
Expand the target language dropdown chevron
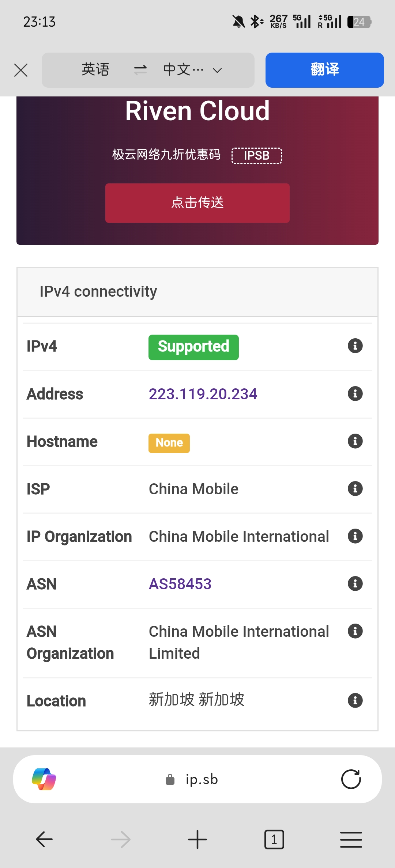point(218,70)
